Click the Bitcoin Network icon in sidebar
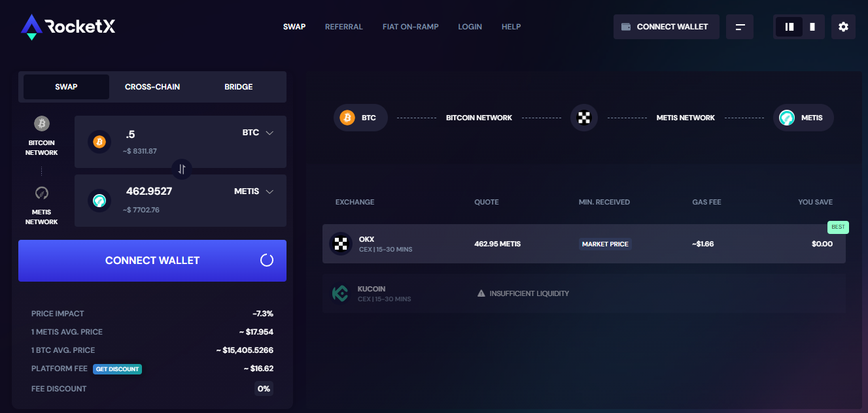The width and height of the screenshot is (868, 413). click(x=42, y=124)
